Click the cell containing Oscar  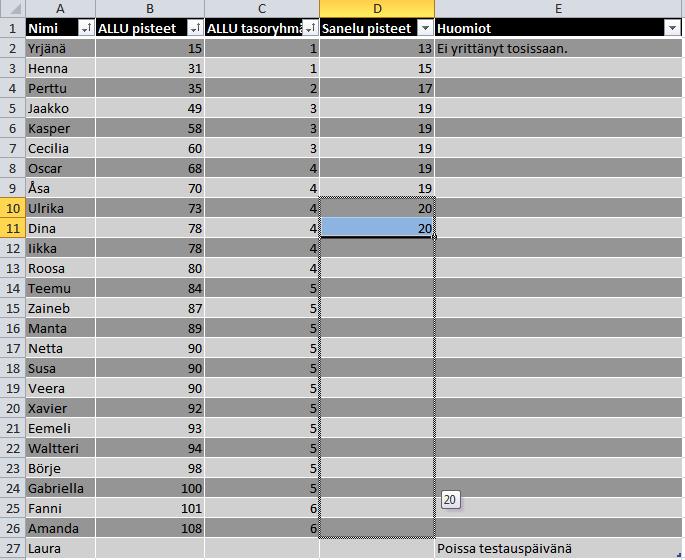[x=60, y=168]
